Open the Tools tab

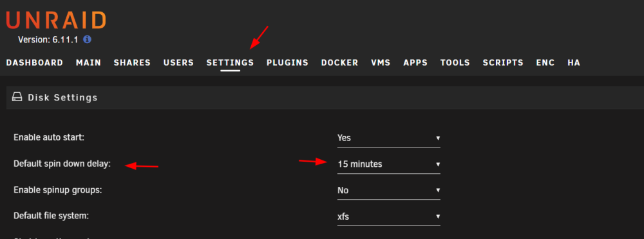pyautogui.click(x=455, y=63)
